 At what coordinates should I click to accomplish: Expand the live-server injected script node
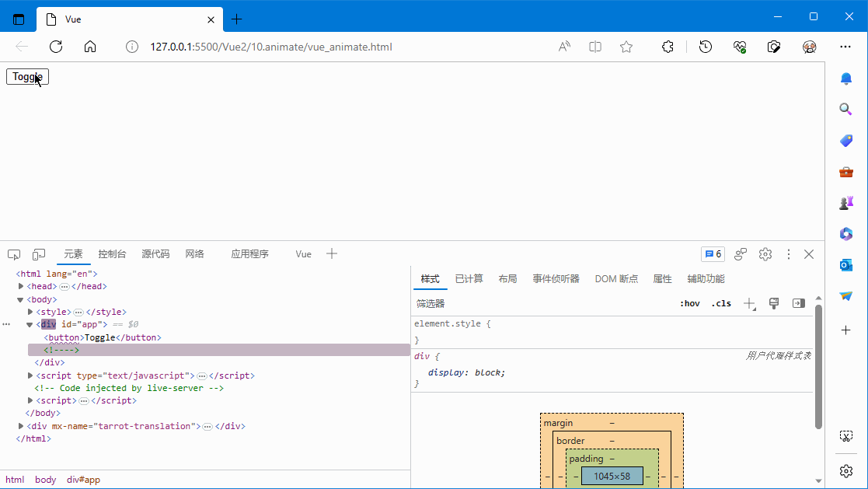click(x=30, y=400)
